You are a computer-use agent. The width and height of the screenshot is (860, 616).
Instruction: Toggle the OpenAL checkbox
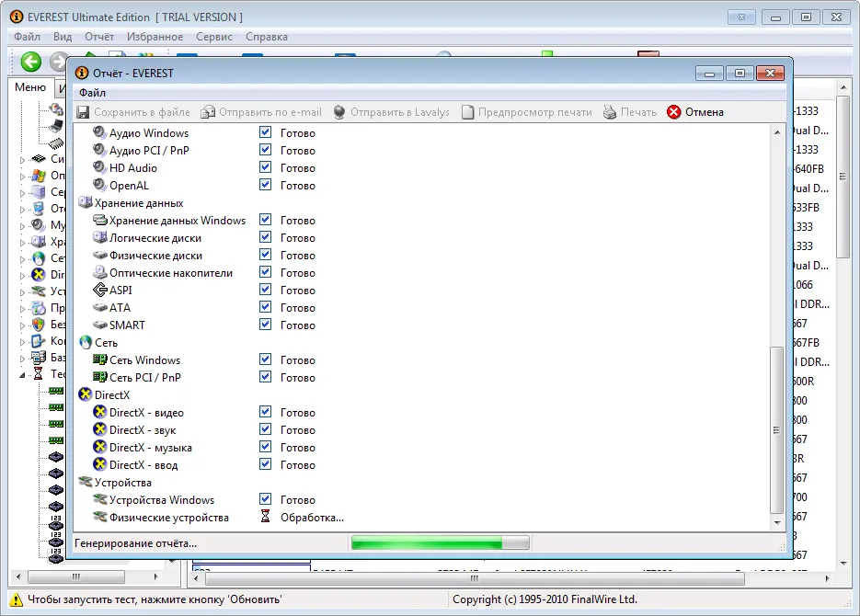pyautogui.click(x=265, y=186)
